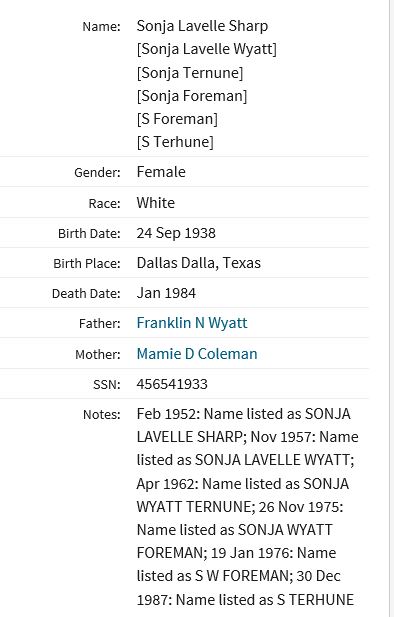Select the alternate name Sonja Lavelle Wyatt
This screenshot has width=394, height=617.
click(x=207, y=49)
